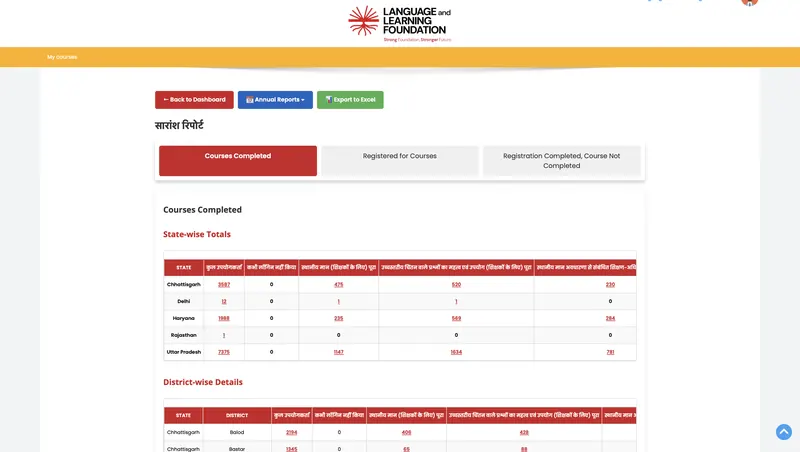Click STATE header in District-wise Details table
The width and height of the screenshot is (800, 452).
click(x=183, y=415)
